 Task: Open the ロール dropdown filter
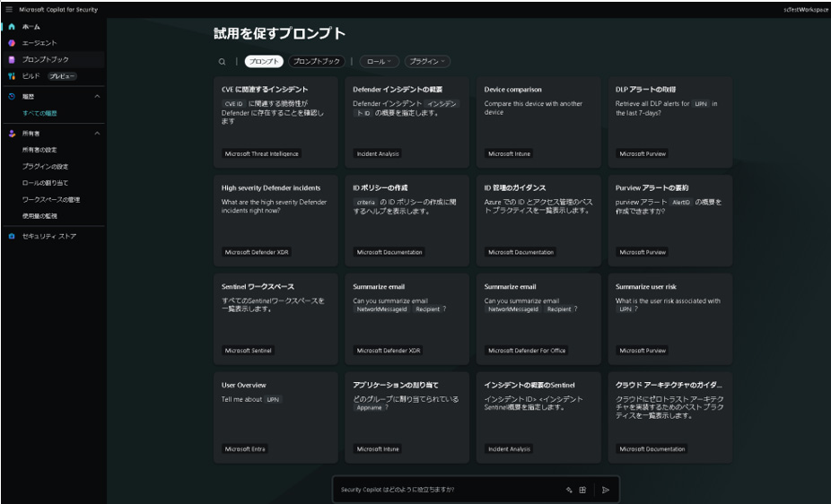379,62
